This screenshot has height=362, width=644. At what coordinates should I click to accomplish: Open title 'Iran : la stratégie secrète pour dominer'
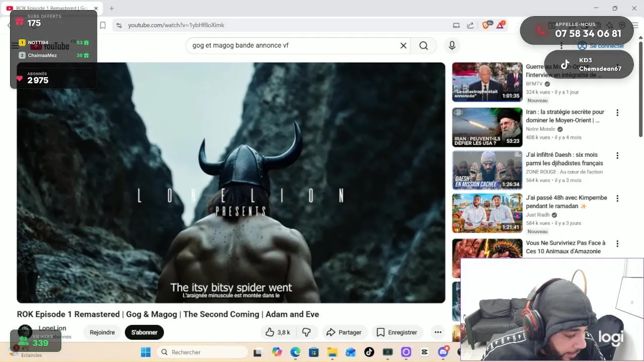[565, 116]
